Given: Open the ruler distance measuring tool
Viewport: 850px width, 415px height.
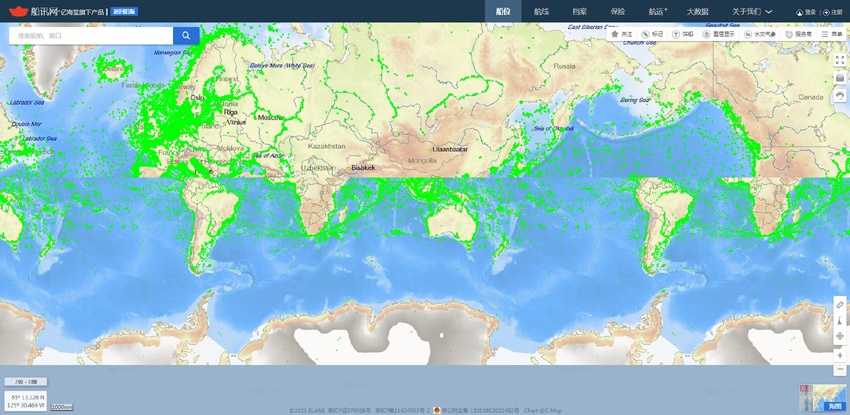Looking at the screenshot, I should click(x=840, y=304).
